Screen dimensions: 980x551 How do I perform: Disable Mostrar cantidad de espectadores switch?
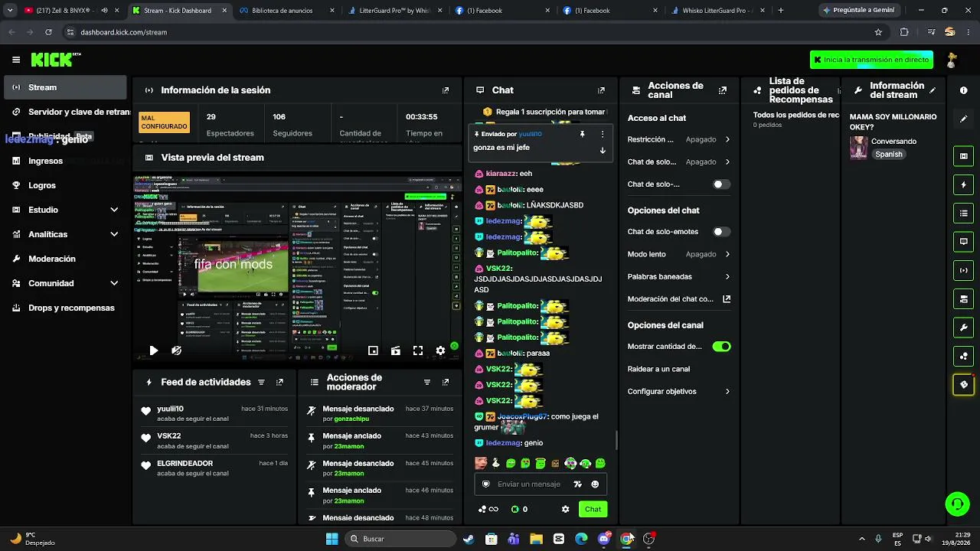coord(721,347)
